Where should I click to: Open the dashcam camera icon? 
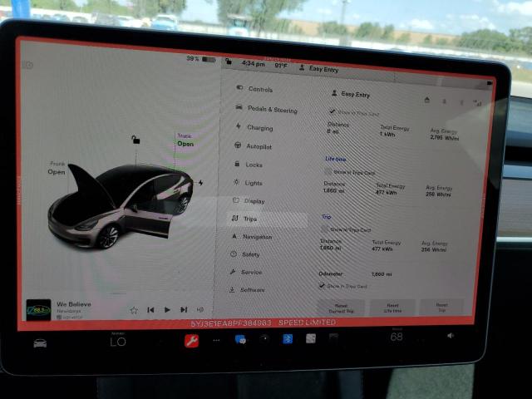(x=264, y=338)
